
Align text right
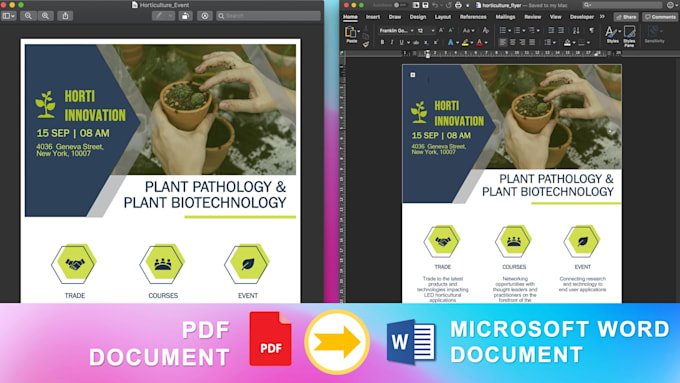[522, 42]
